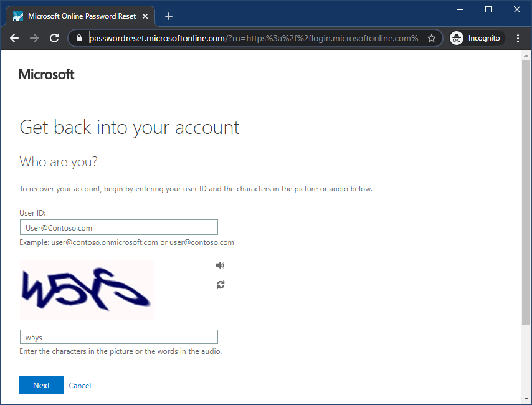Click the Microsoft logo text
Viewport: 532px width, 405px height.
click(x=47, y=74)
